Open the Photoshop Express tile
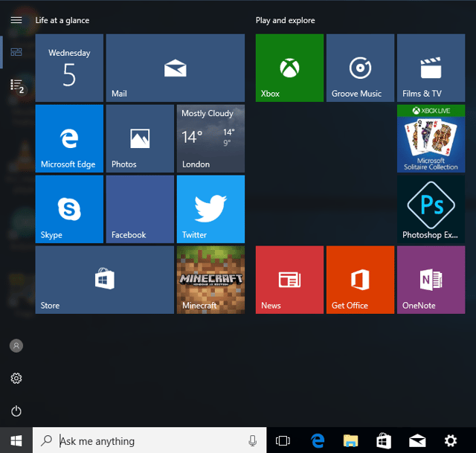The height and width of the screenshot is (453, 476). (x=431, y=209)
